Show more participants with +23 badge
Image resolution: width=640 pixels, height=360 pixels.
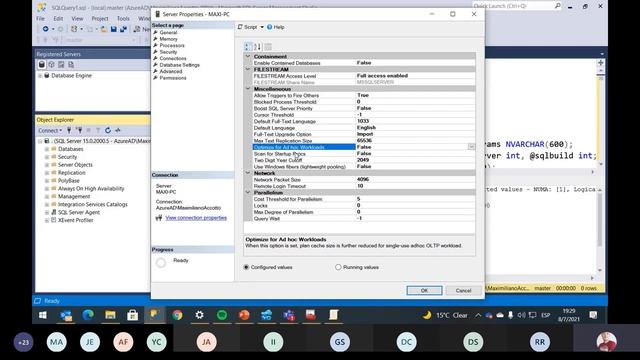(x=23, y=342)
